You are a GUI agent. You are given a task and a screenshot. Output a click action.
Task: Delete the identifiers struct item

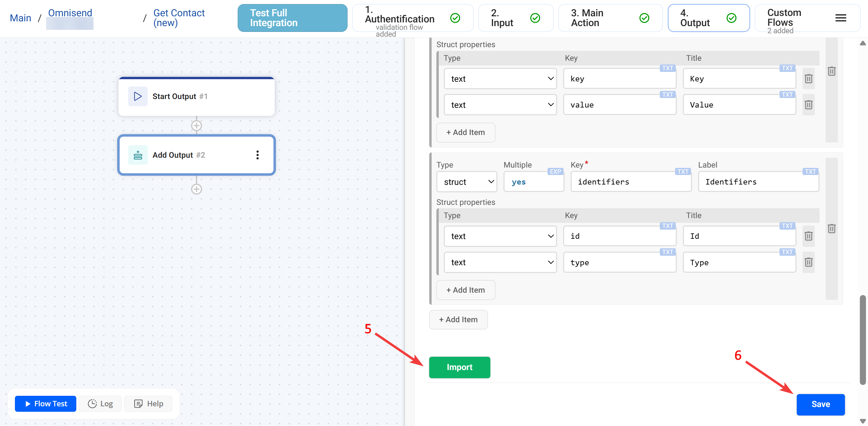[831, 229]
